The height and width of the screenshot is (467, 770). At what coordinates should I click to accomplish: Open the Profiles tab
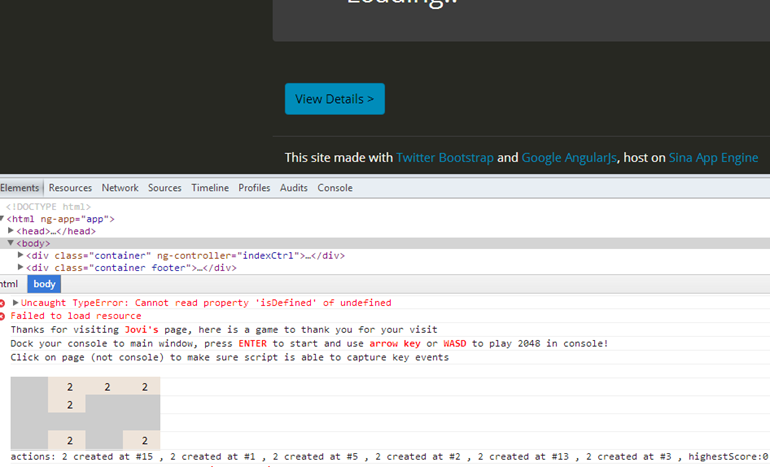pos(254,188)
